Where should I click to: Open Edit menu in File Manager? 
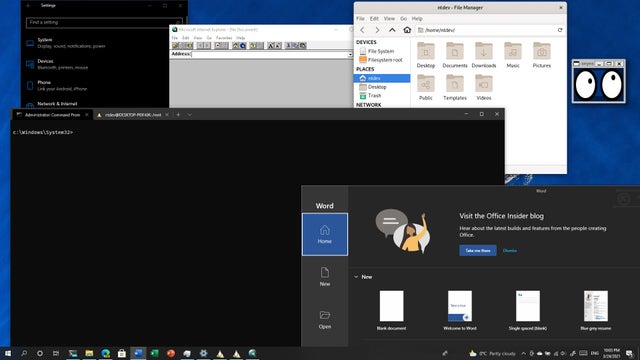(x=374, y=19)
